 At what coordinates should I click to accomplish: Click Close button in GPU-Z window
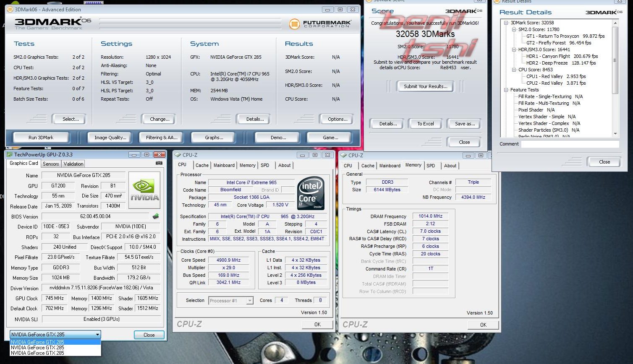[x=149, y=335]
